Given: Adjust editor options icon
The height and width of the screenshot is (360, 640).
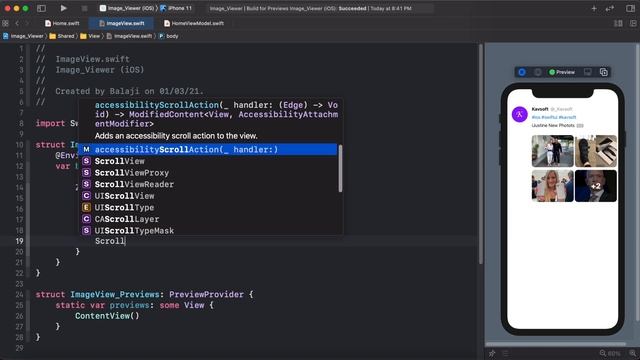Looking at the screenshot, I should click(618, 23).
